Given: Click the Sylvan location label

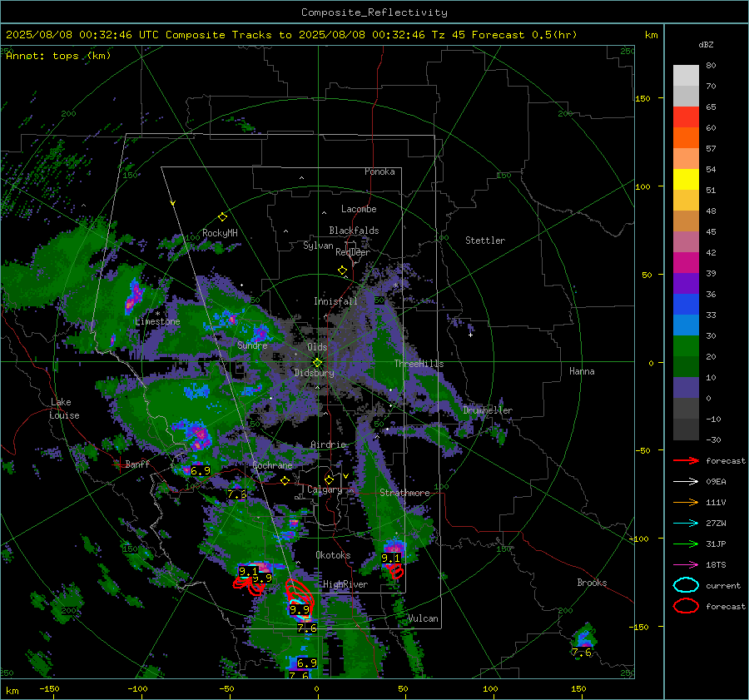Looking at the screenshot, I should (318, 246).
